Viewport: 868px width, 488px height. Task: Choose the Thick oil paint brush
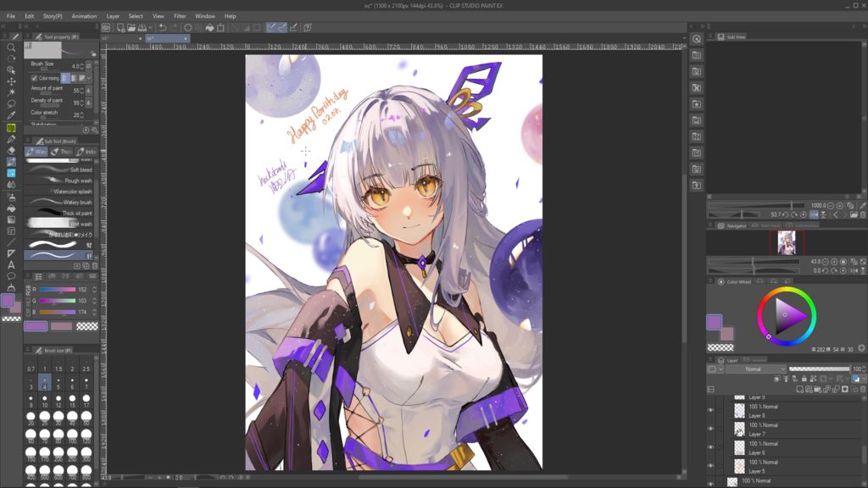click(x=60, y=213)
